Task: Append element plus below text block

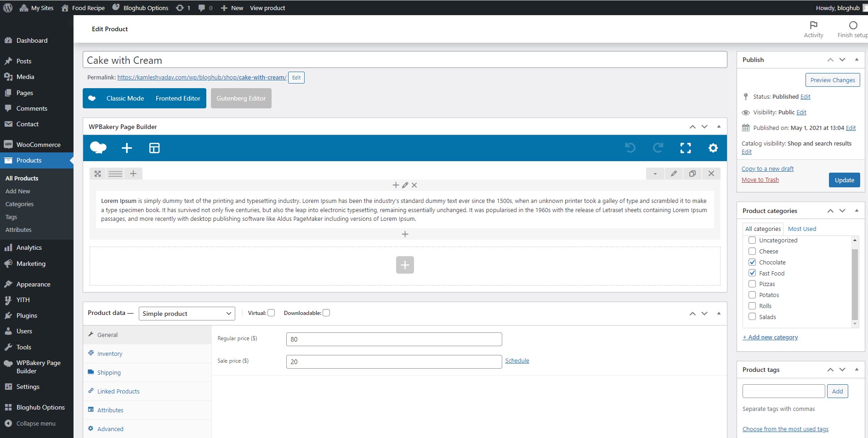Action: 405,234
